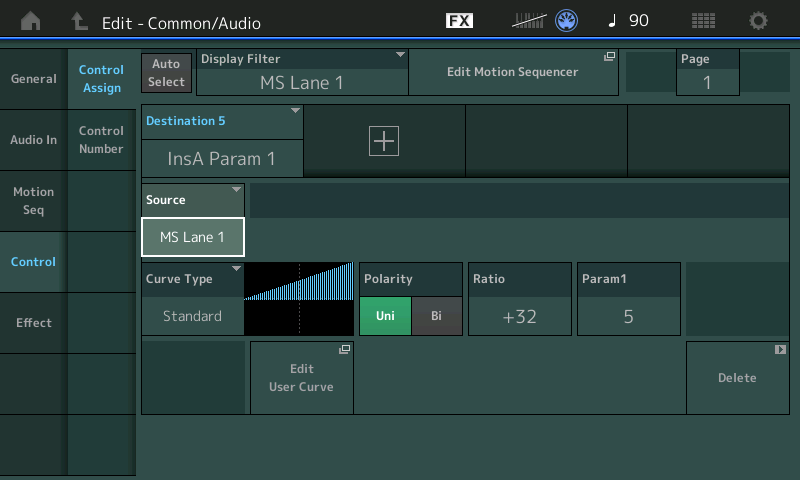The height and width of the screenshot is (480, 800).
Task: Open the Destination 5 dropdown
Action: point(222,140)
